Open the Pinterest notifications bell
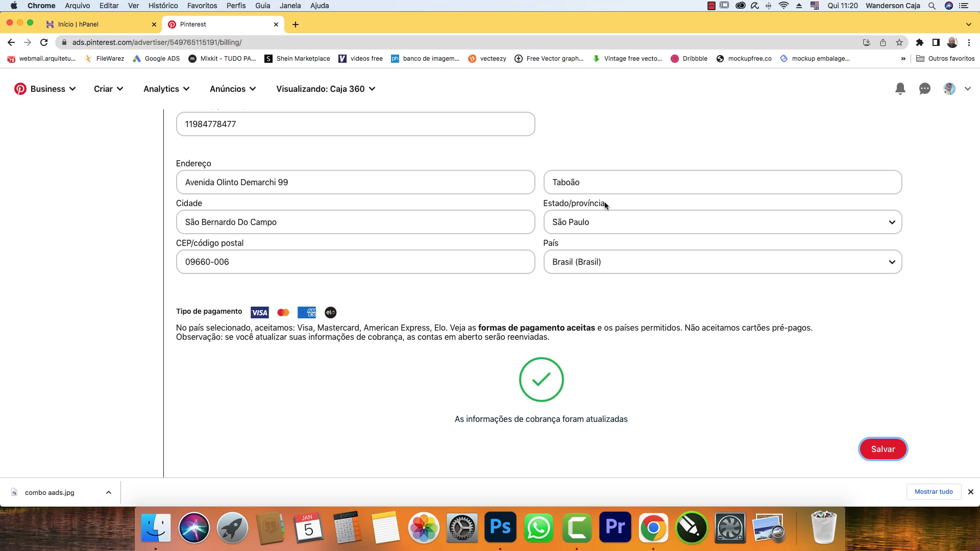 [x=900, y=89]
